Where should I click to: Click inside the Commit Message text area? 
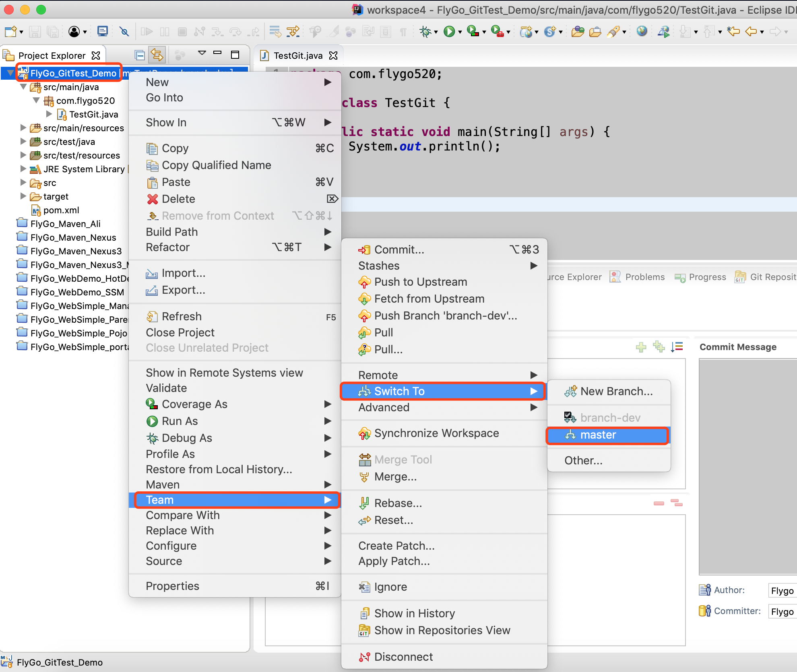pyautogui.click(x=748, y=467)
